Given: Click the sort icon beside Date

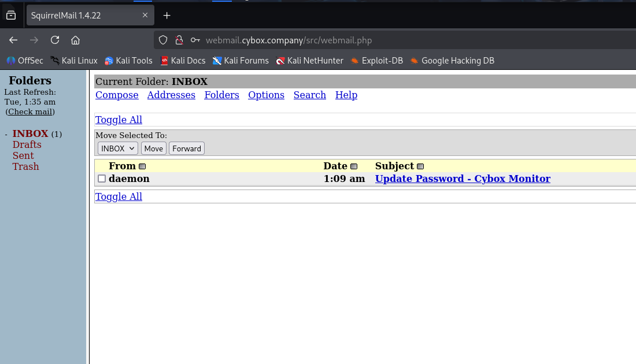Looking at the screenshot, I should pos(354,166).
